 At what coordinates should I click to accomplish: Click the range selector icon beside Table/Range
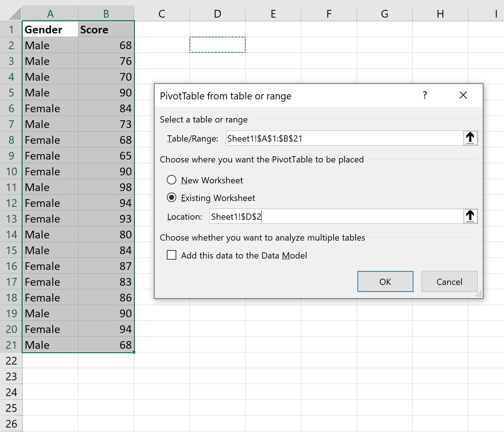471,138
